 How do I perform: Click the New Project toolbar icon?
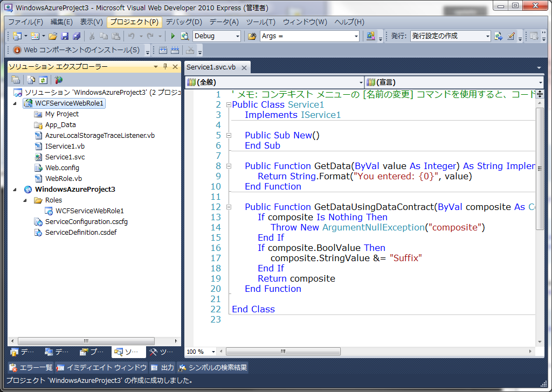[x=17, y=36]
